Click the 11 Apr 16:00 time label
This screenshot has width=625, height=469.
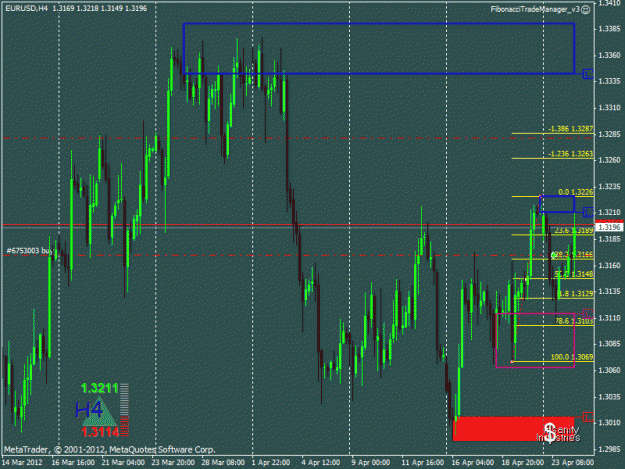pyautogui.click(x=423, y=462)
